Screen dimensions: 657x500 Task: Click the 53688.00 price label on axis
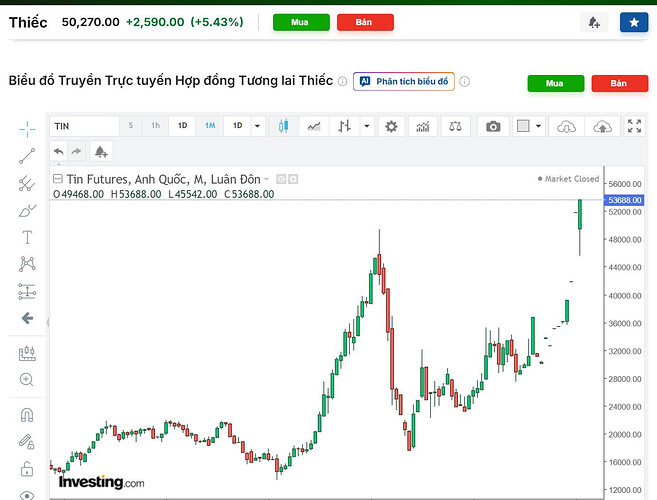(x=624, y=200)
